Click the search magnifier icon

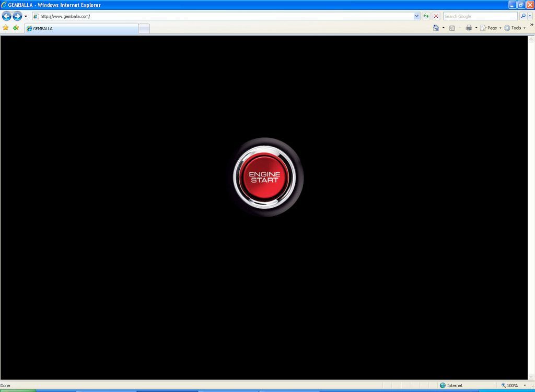click(523, 16)
